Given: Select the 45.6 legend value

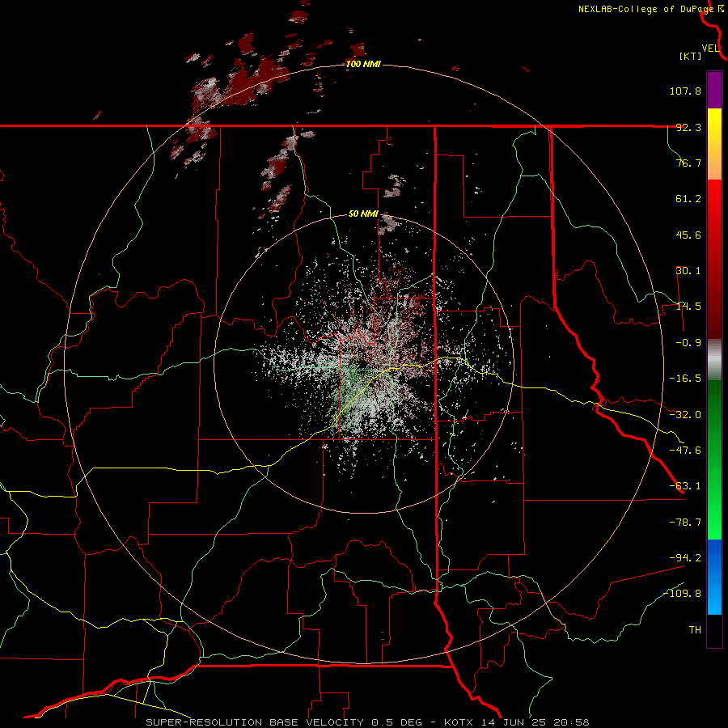Looking at the screenshot, I should (688, 235).
